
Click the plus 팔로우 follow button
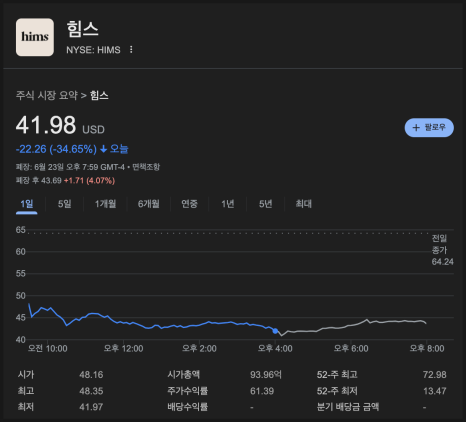[429, 128]
